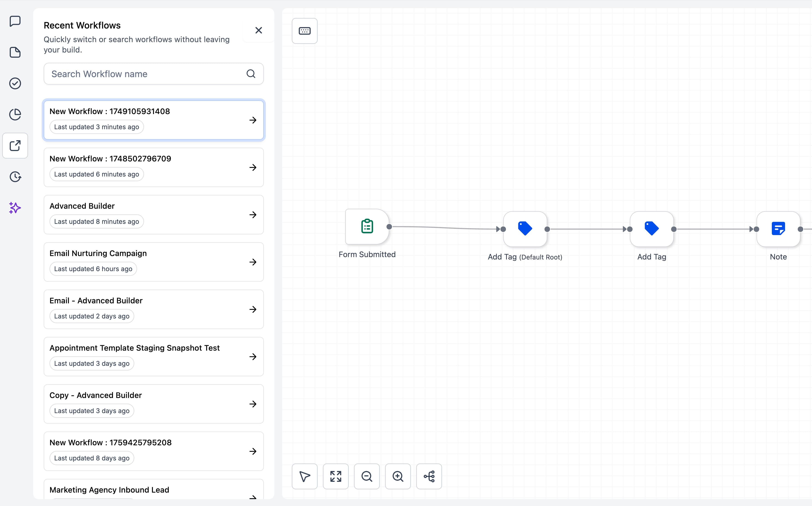
Task: Open Marketing Agency Inbound Lead workflow
Action: 154,489
